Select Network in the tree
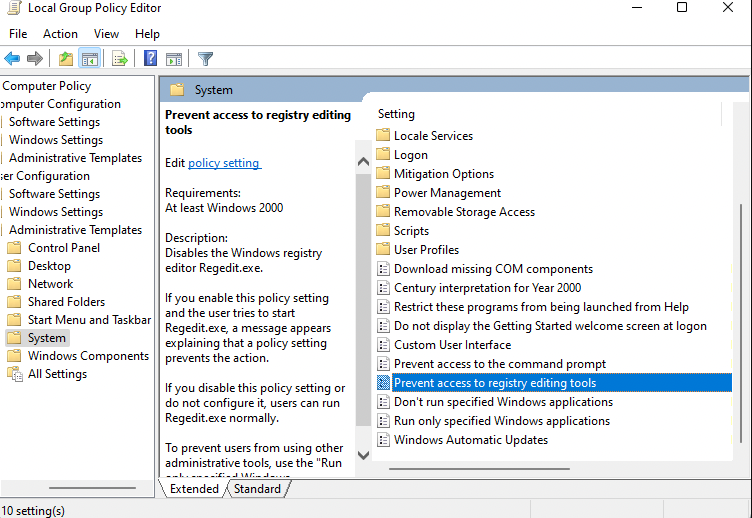 (50, 283)
